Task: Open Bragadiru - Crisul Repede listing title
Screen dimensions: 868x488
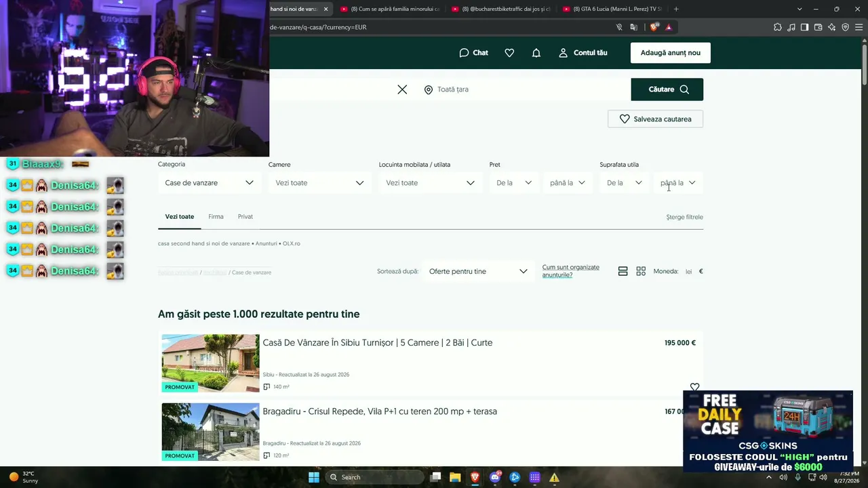Action: (380, 411)
